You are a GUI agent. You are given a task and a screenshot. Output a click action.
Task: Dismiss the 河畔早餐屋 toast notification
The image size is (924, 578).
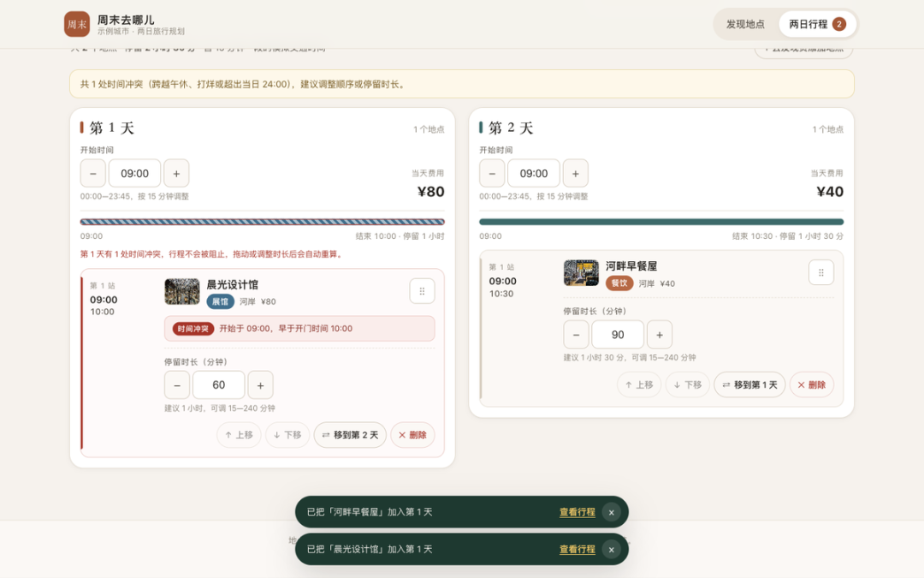point(611,513)
